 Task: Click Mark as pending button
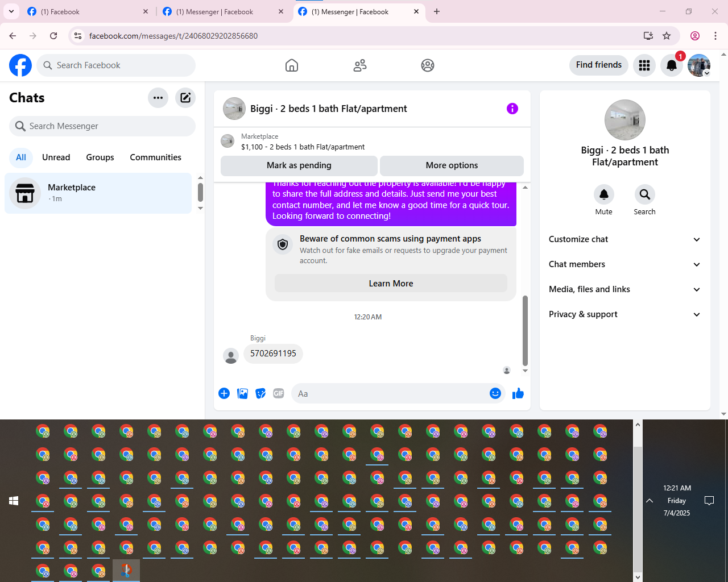299,165
